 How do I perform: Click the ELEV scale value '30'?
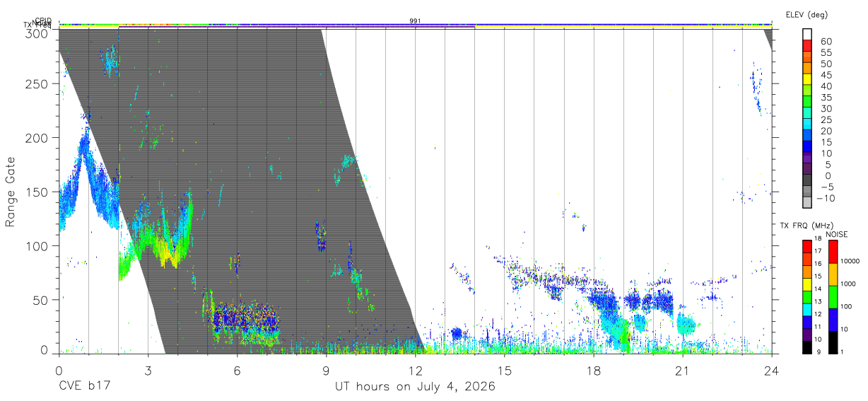[x=826, y=108]
